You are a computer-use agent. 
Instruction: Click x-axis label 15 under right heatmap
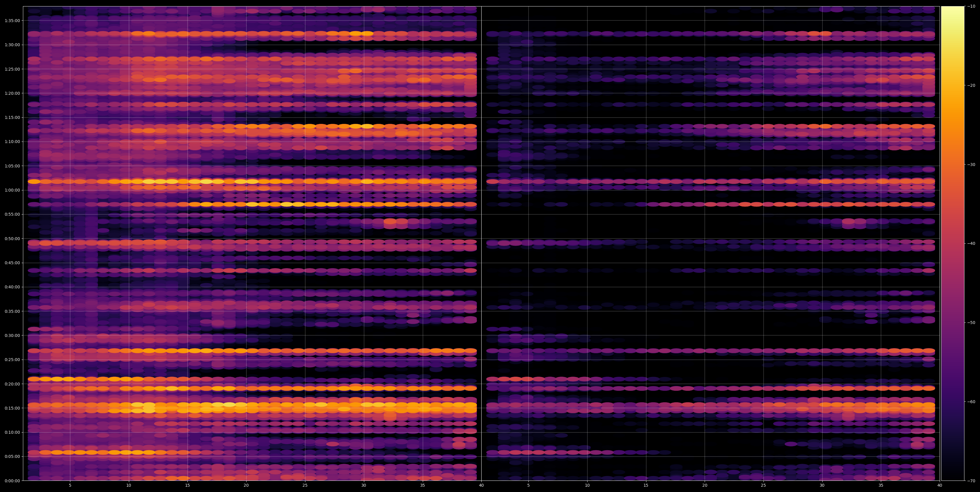point(646,485)
